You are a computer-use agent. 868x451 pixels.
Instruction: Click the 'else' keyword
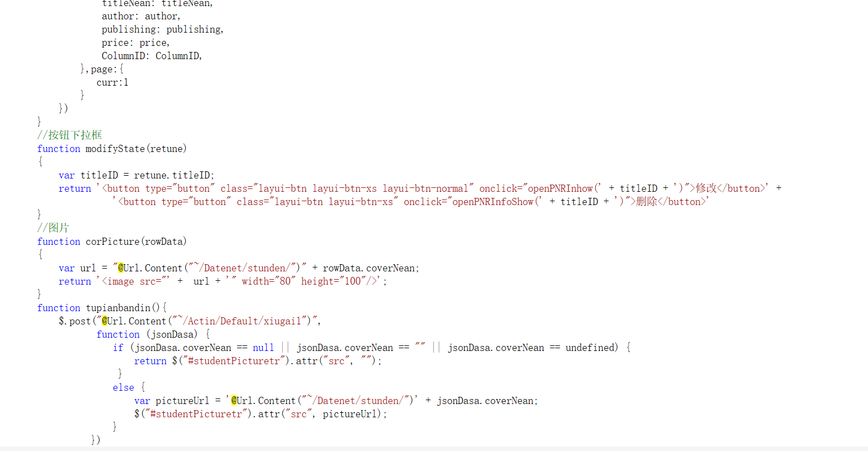tap(123, 387)
